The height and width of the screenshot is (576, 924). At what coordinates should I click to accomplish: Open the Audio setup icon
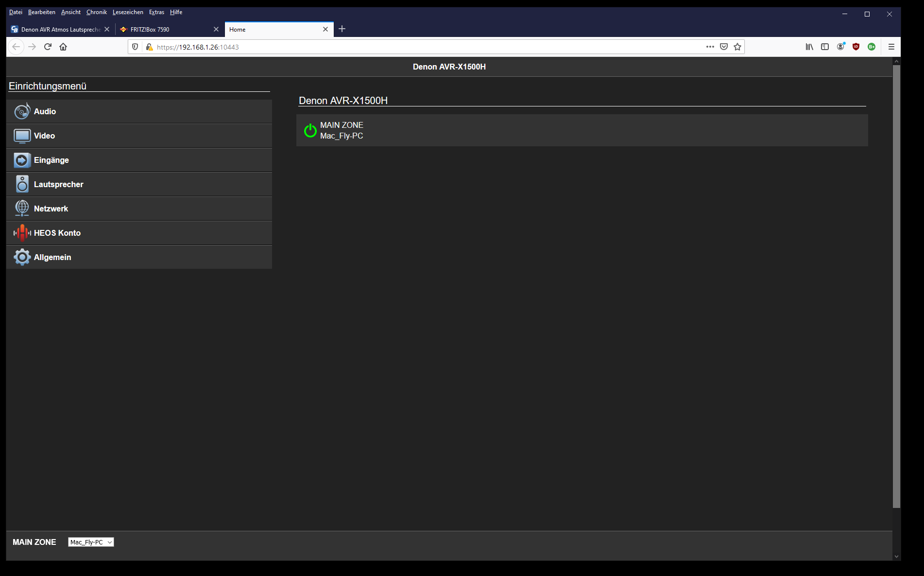pyautogui.click(x=22, y=111)
